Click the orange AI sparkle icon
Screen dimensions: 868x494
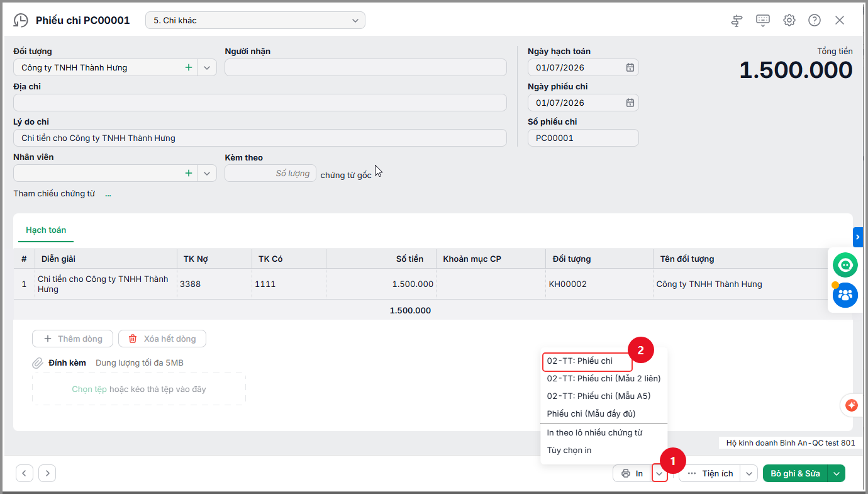pos(852,405)
